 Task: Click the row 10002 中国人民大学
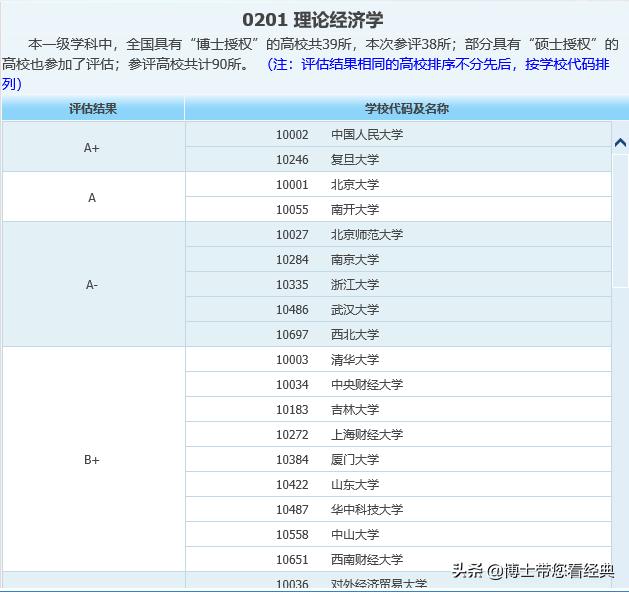[398, 134]
